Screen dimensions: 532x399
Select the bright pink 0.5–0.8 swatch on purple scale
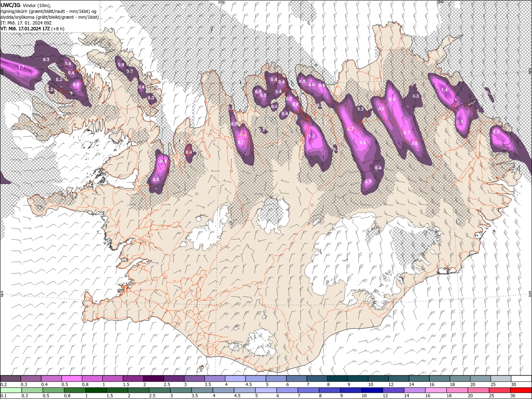tap(72, 379)
